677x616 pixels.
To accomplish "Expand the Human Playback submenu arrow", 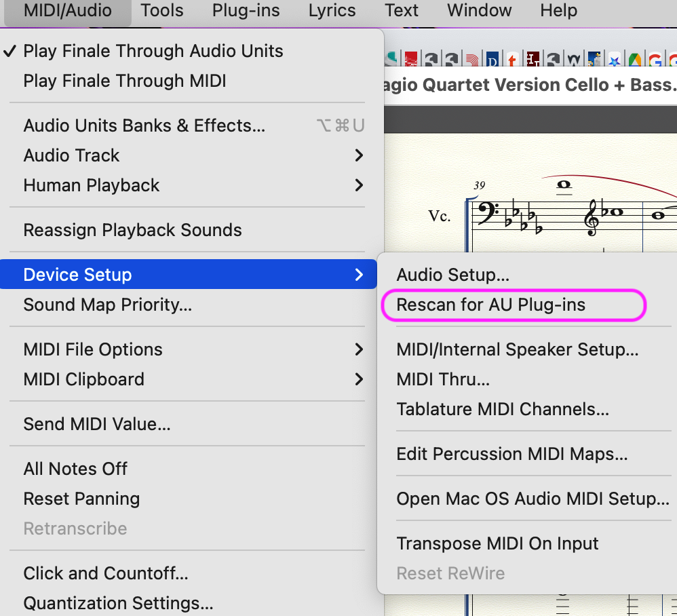I will 359,185.
